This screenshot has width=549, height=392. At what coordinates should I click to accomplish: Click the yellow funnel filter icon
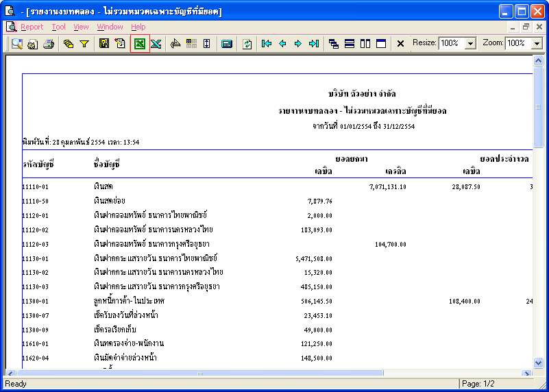(x=84, y=44)
